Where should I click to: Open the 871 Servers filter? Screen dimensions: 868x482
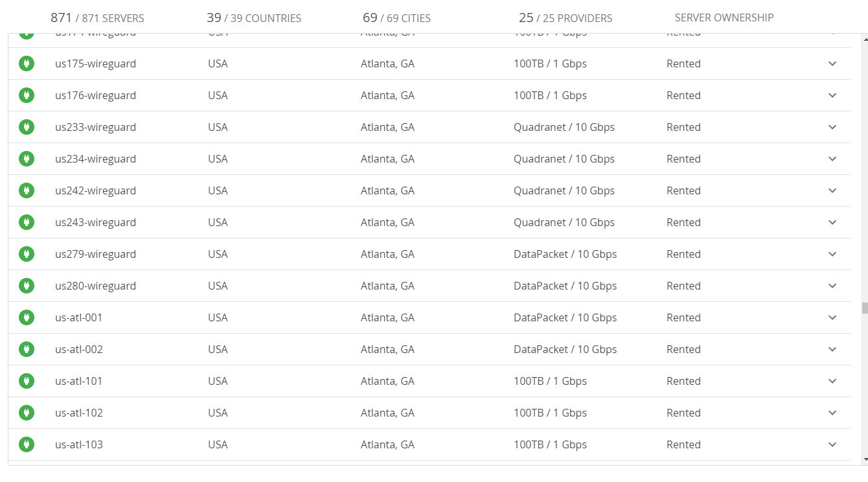[x=97, y=18]
